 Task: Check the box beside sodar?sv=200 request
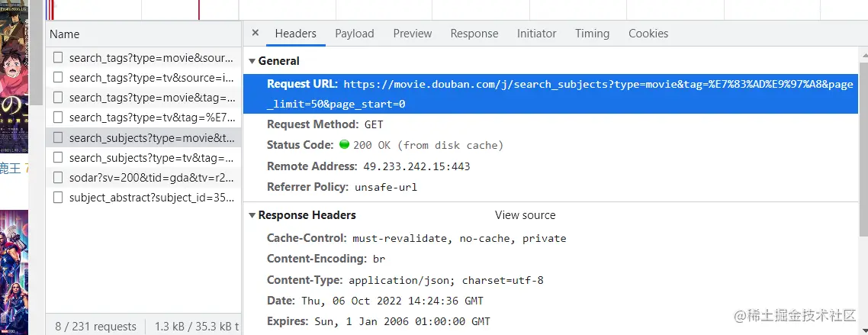click(x=58, y=177)
